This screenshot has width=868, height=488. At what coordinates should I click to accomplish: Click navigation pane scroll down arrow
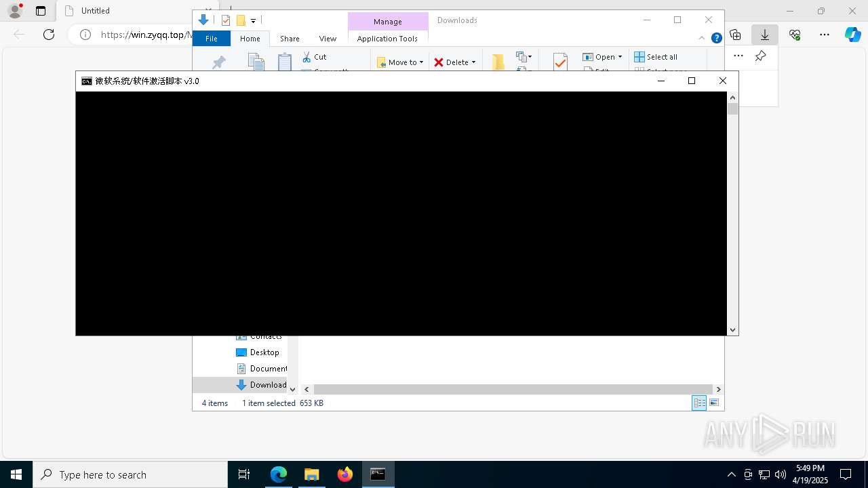pyautogui.click(x=292, y=389)
